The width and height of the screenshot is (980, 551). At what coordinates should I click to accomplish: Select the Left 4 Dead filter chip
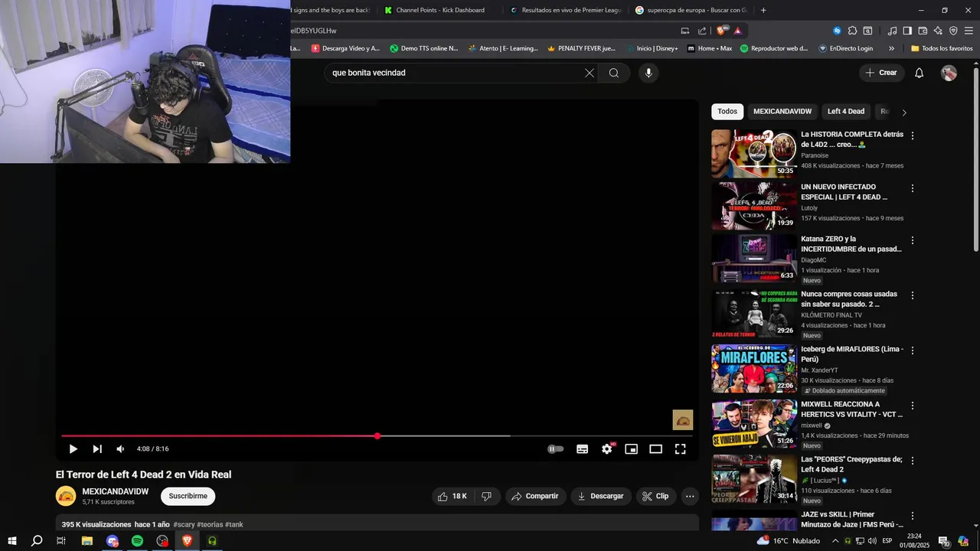tap(846, 112)
